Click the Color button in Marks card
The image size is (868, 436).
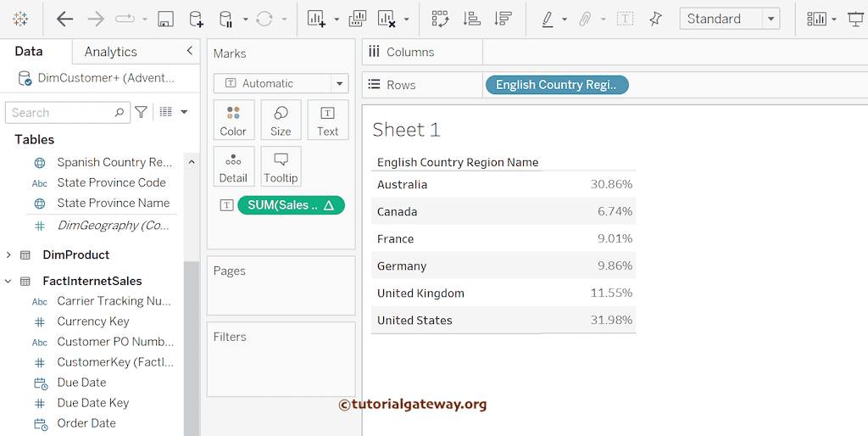[x=233, y=120]
